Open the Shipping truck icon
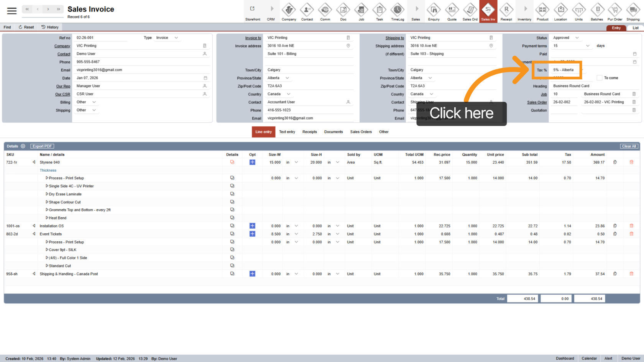This screenshot has width=644, height=362. (633, 11)
